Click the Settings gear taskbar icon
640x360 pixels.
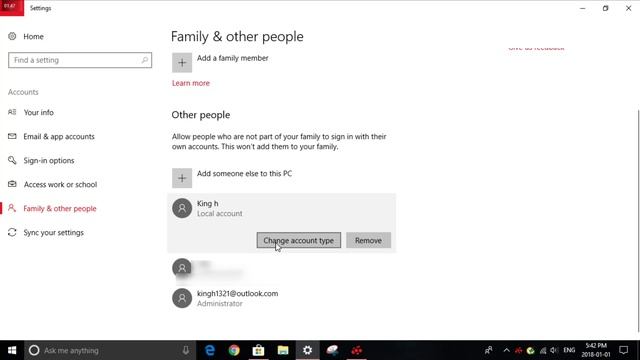[x=307, y=350]
